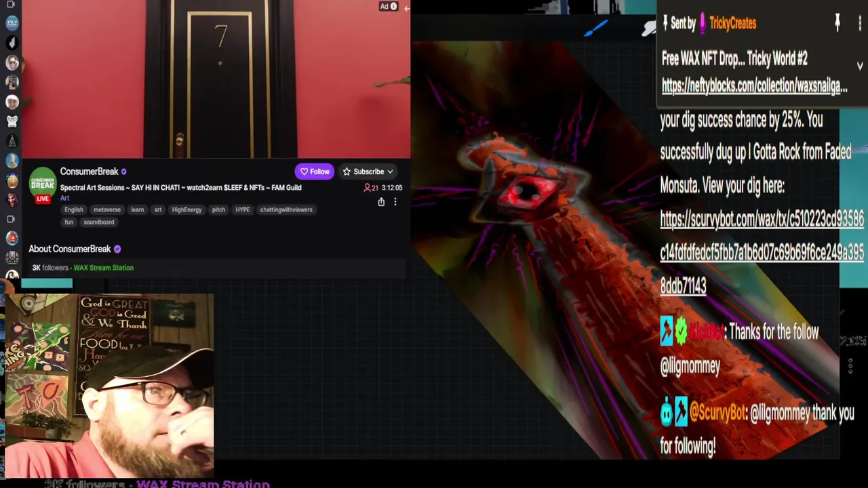
Task: Click the stream title Spectral Art Sessions
Action: click(x=180, y=188)
